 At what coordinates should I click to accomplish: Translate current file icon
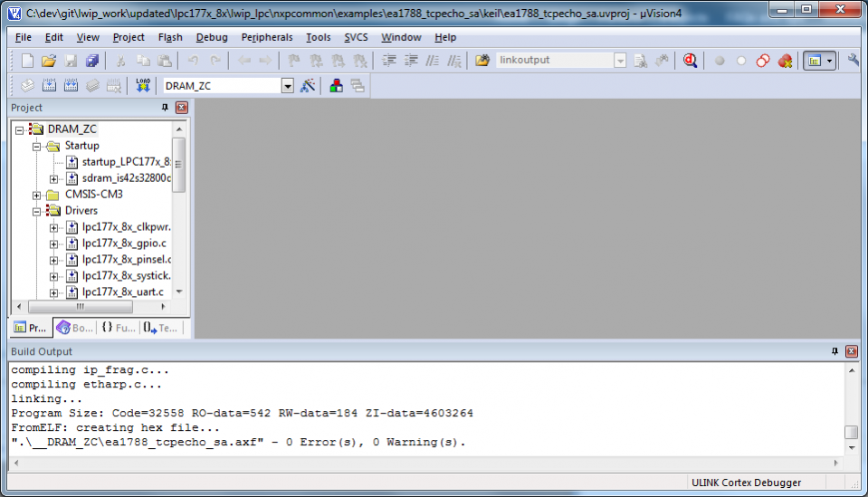click(27, 86)
